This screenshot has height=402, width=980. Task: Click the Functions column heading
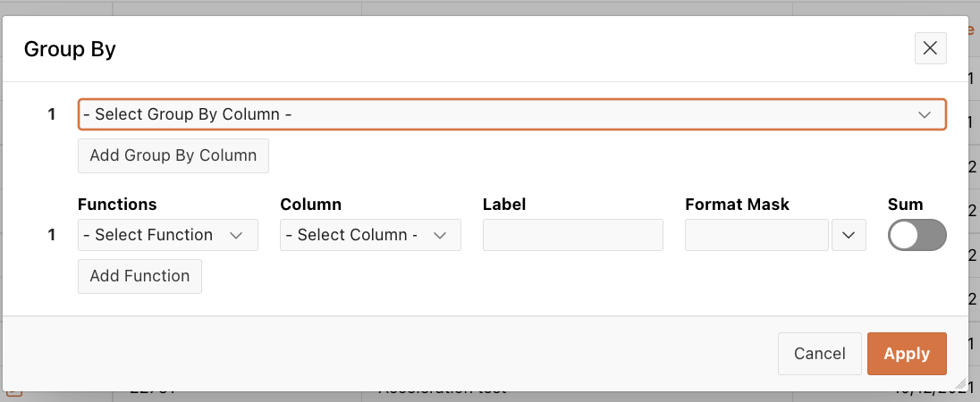click(x=117, y=204)
